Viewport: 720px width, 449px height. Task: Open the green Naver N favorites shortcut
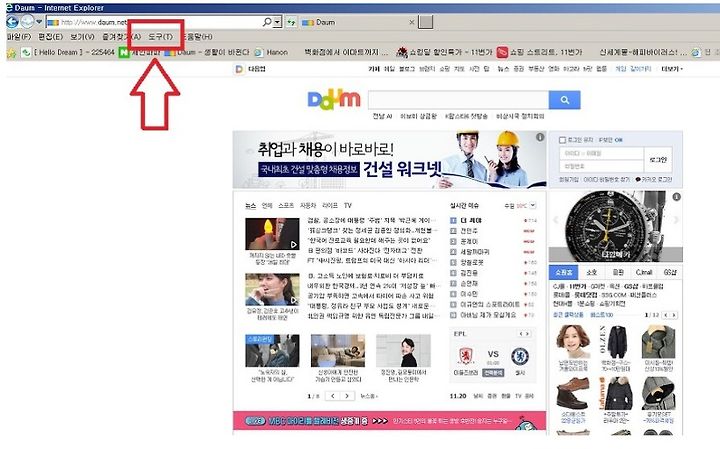click(x=124, y=52)
